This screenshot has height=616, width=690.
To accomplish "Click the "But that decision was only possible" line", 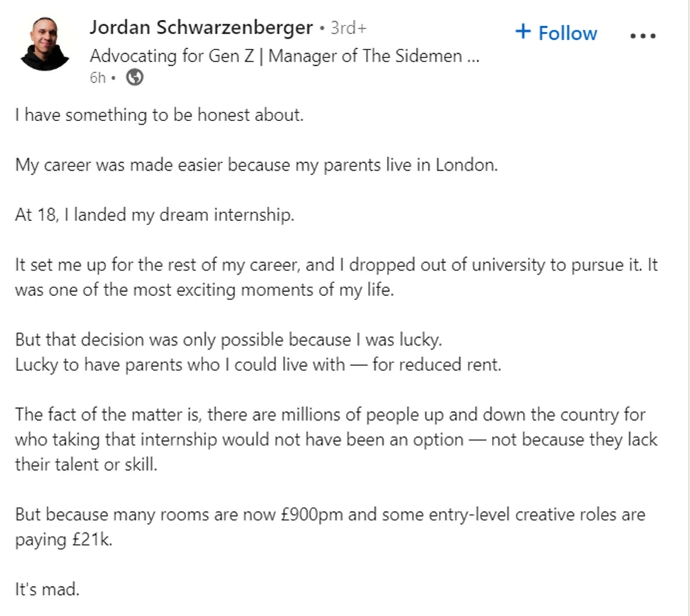I will (228, 339).
